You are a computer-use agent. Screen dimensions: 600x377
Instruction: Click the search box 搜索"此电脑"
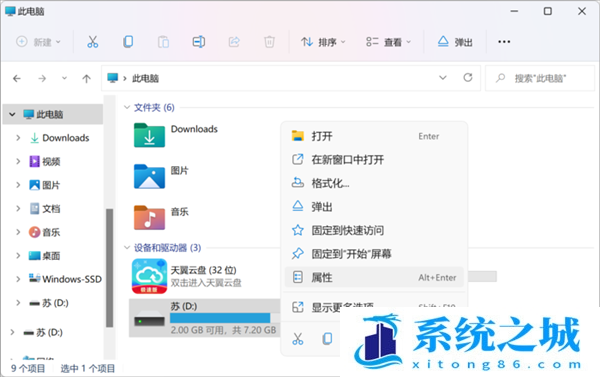pos(540,78)
